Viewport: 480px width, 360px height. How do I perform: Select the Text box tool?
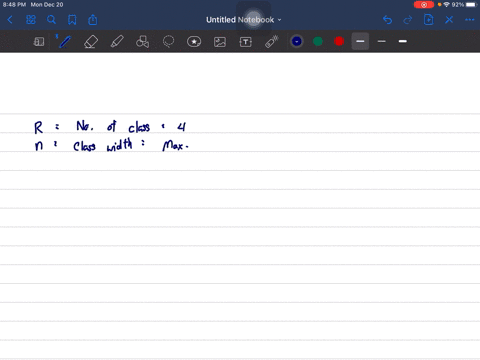pyautogui.click(x=246, y=42)
